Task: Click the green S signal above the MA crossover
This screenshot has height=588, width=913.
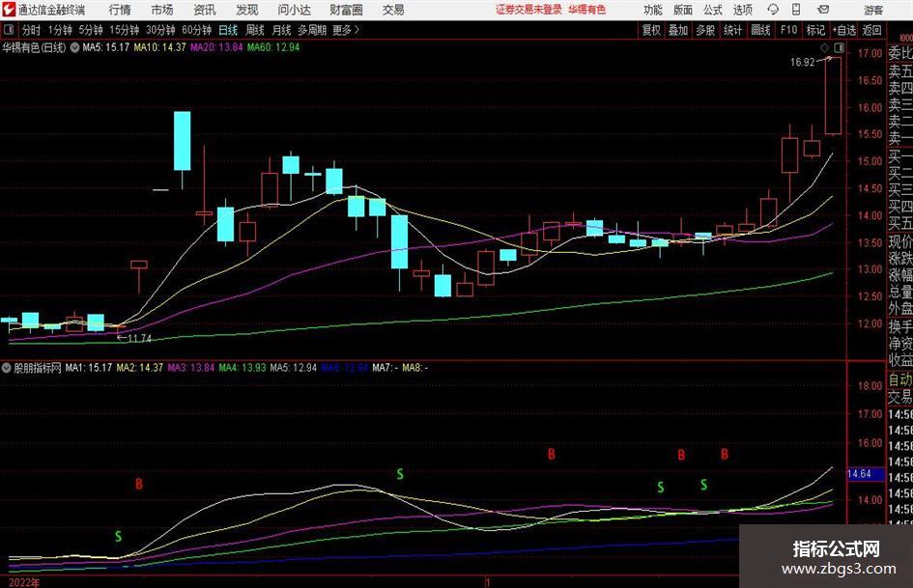Action: (x=400, y=474)
